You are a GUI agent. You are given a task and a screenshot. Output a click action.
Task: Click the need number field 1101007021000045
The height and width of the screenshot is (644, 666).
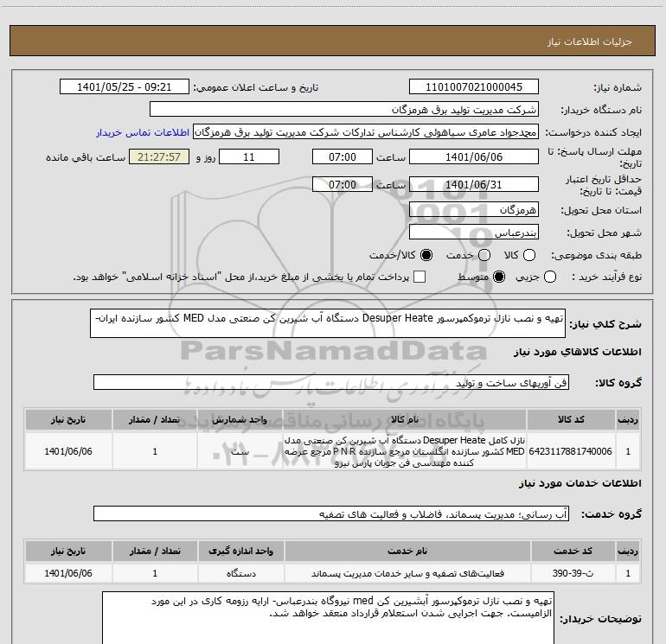pos(474,86)
